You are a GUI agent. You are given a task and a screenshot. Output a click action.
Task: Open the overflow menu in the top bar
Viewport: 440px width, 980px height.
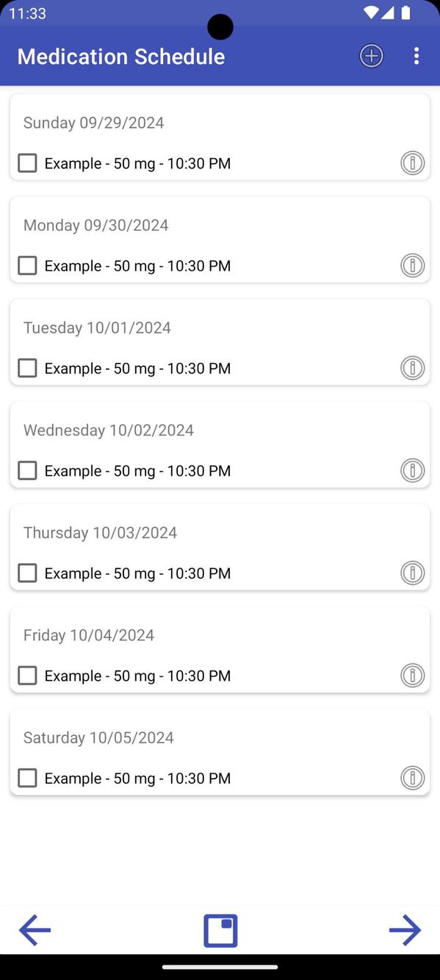click(x=417, y=56)
